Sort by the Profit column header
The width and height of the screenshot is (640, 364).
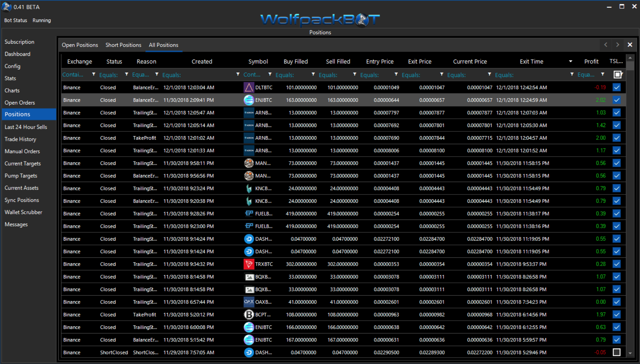591,62
